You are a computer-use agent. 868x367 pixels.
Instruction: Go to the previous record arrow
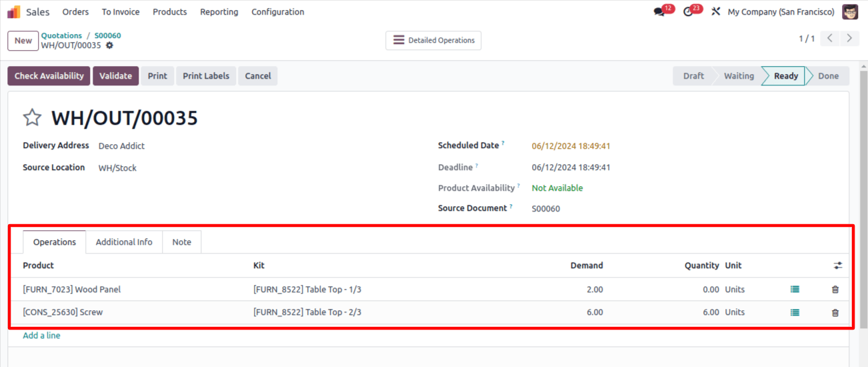830,39
